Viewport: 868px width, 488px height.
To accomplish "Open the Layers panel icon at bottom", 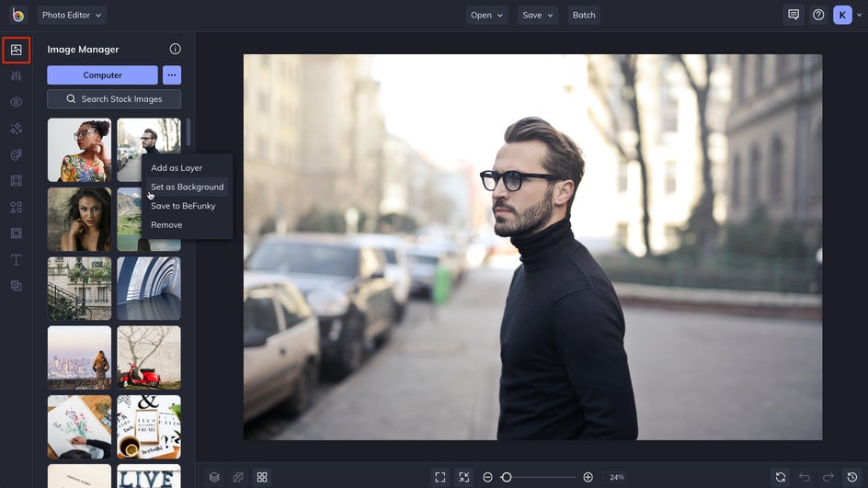I will tap(214, 477).
